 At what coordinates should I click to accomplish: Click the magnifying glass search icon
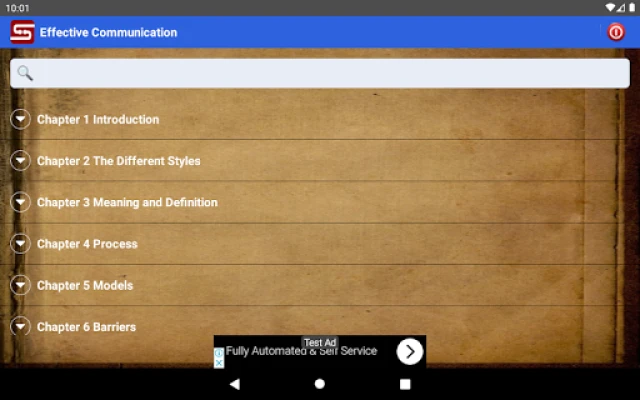point(25,73)
